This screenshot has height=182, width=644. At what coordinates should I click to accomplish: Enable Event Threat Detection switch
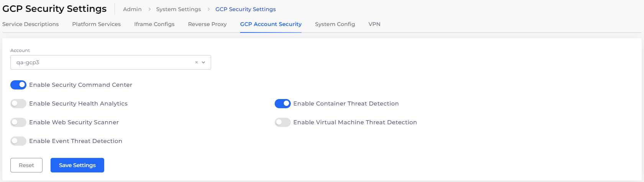click(x=18, y=141)
